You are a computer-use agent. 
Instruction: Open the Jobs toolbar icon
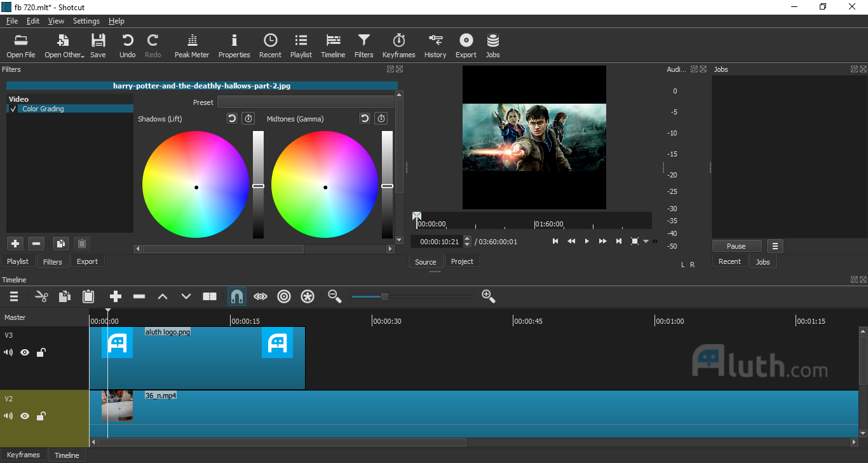point(493,46)
